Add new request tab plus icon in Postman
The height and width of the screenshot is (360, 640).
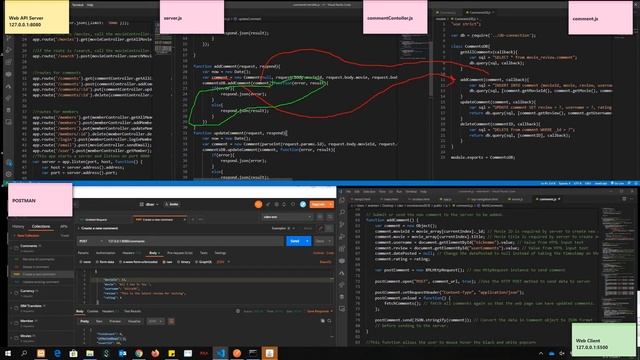tap(193, 220)
